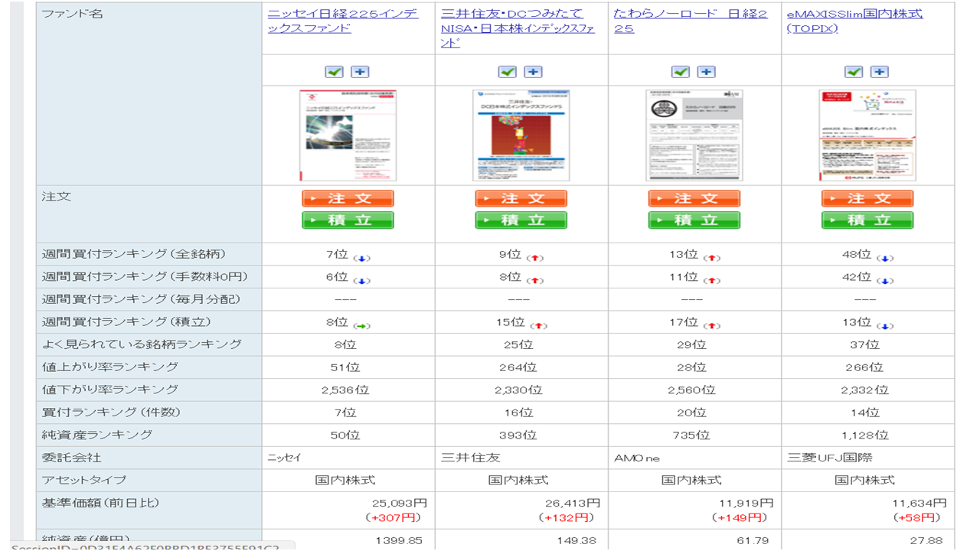Click red up arrow beside 17位 積立 ranking
This screenshot has width=980, height=551.
[712, 325]
